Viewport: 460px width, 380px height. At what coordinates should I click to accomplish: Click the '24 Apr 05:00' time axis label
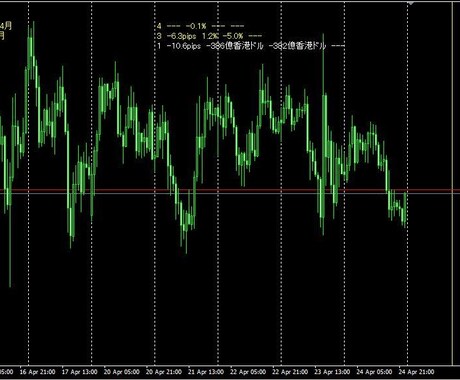click(x=374, y=372)
